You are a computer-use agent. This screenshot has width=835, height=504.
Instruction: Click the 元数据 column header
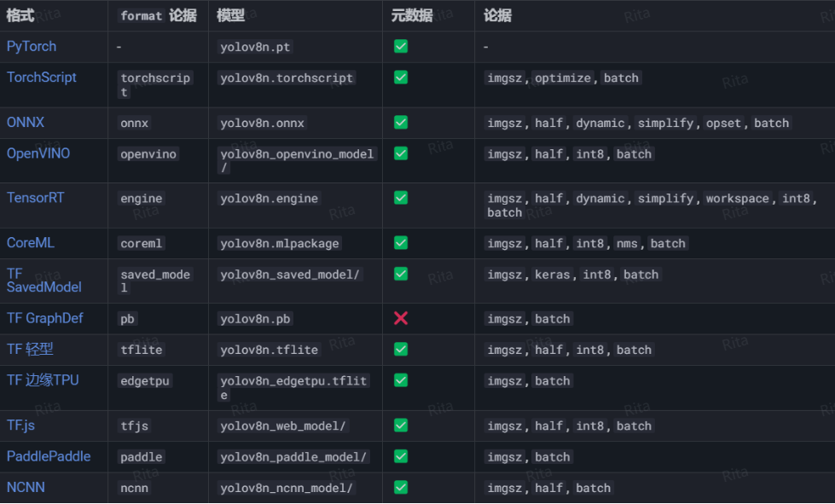point(412,15)
